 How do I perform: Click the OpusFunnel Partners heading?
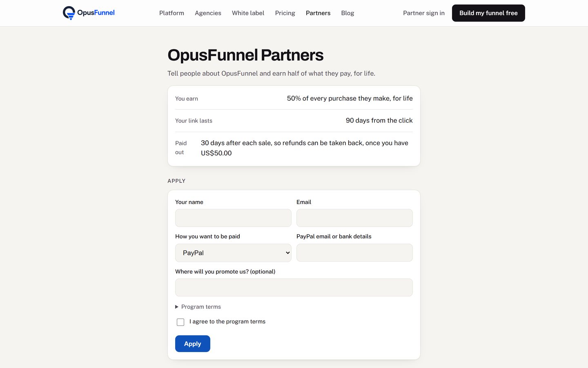click(x=245, y=55)
